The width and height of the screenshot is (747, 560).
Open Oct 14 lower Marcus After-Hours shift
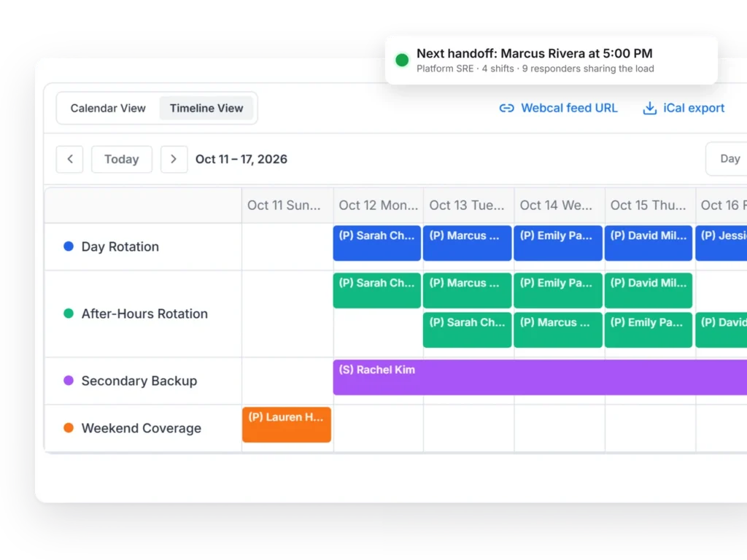[x=558, y=330]
